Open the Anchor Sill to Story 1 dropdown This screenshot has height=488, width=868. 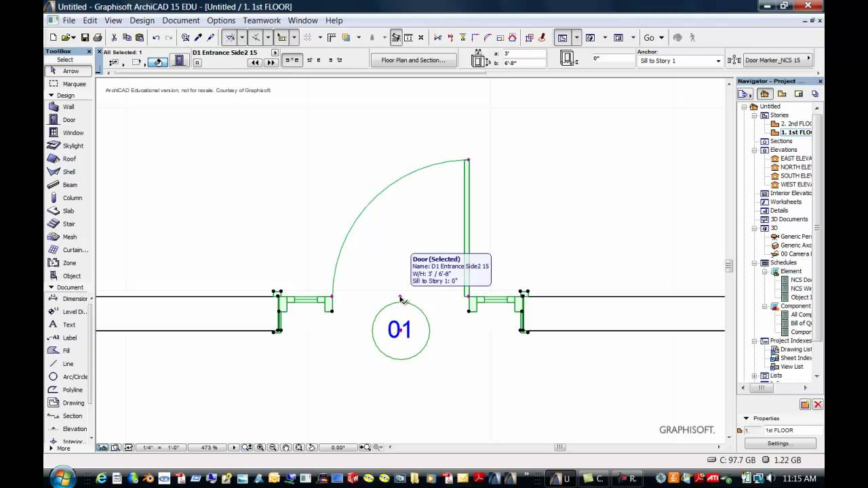[680, 61]
